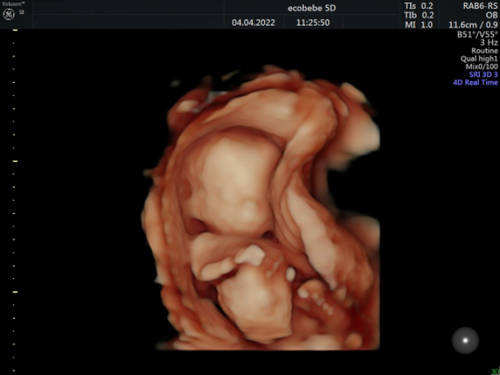Click the ecobebe 5D header title
Viewport: 500px width, 375px height.
[x=312, y=8]
